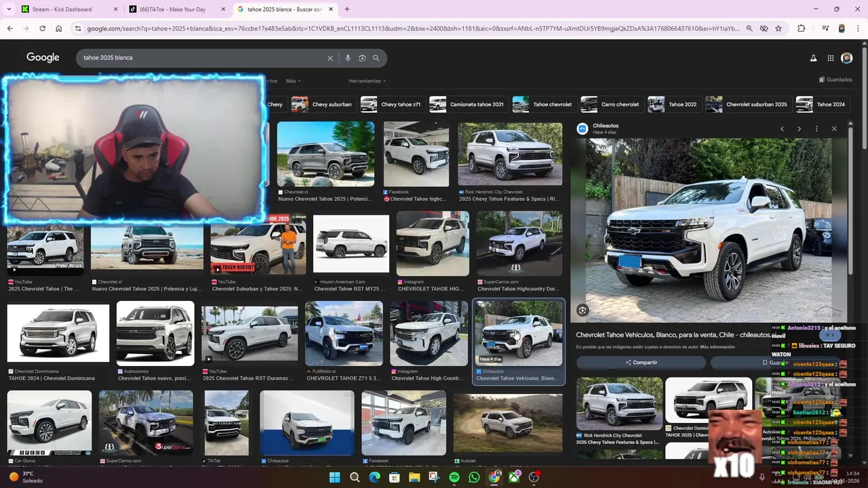Image resolution: width=868 pixels, height=488 pixels.
Task: Open the Chileautos source name in preview
Action: click(x=606, y=125)
